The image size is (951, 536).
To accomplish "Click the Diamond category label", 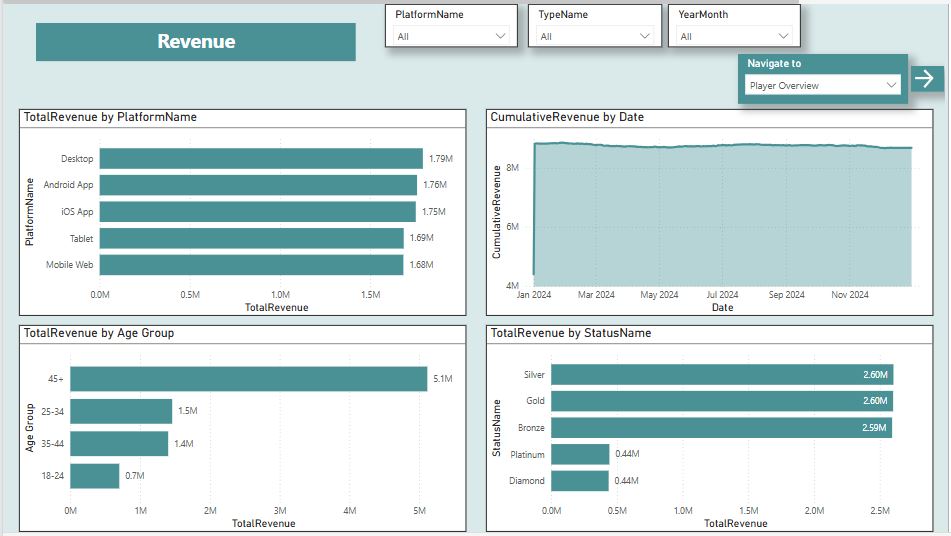I will [x=526, y=481].
